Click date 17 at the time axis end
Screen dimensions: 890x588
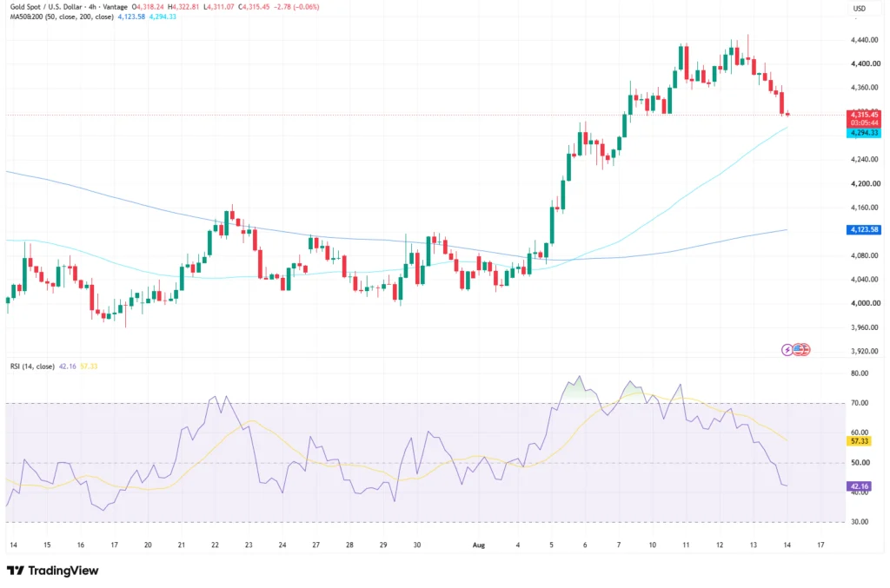point(820,545)
